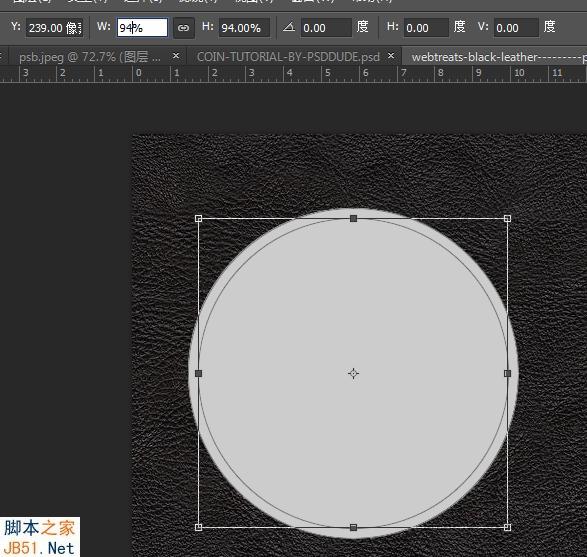587x557 pixels.
Task: Click the rotation angle icon
Action: pyautogui.click(x=289, y=27)
